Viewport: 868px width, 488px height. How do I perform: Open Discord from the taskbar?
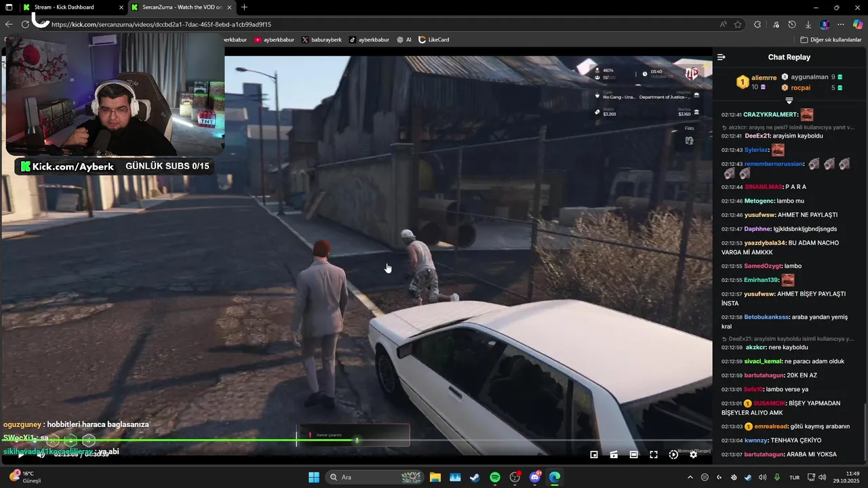click(x=535, y=477)
